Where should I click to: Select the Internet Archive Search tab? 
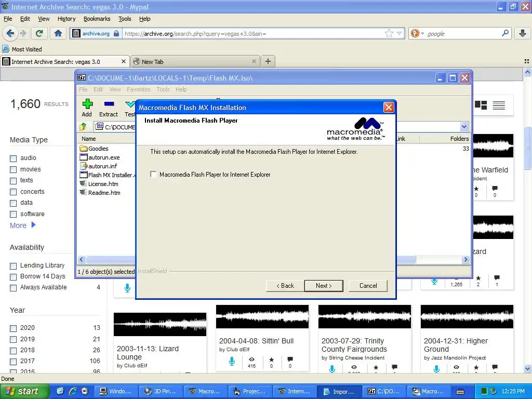coord(65,61)
